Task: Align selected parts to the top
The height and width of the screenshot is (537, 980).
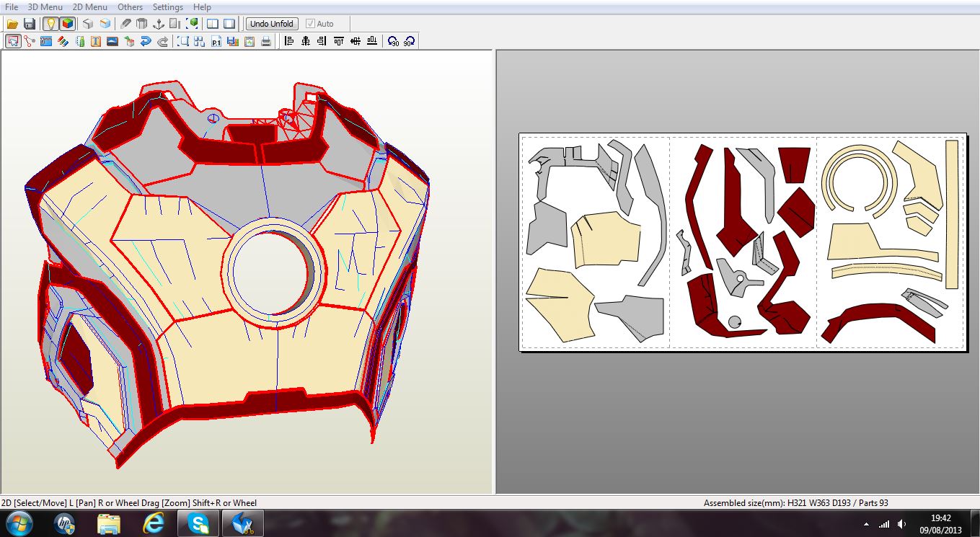Action: 339,41
